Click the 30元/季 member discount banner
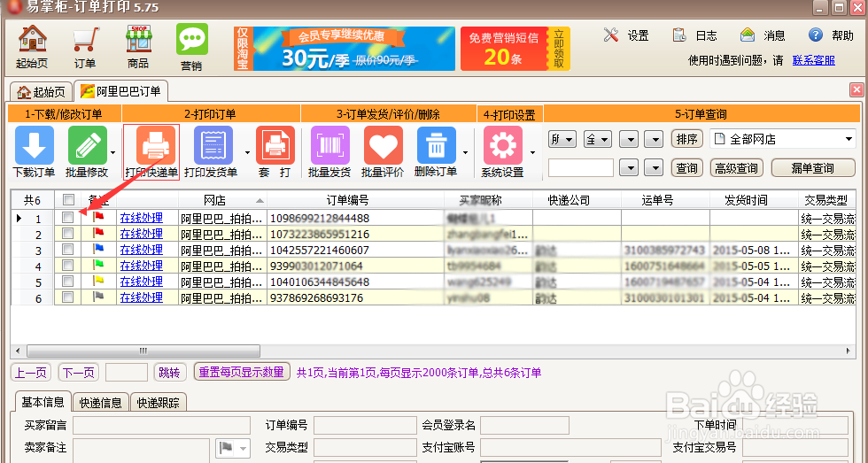The height and width of the screenshot is (463, 868). [343, 49]
